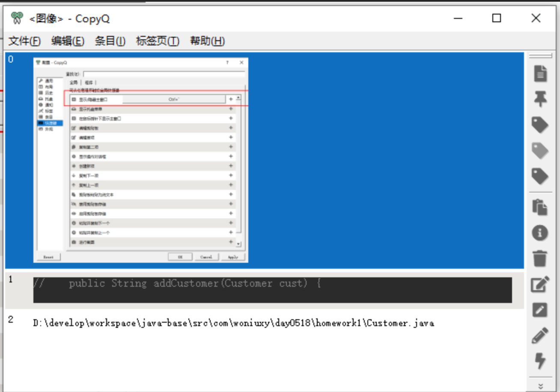This screenshot has width=560, height=392.
Task: Click the CopyQ scissors icon in title bar
Action: [x=17, y=18]
